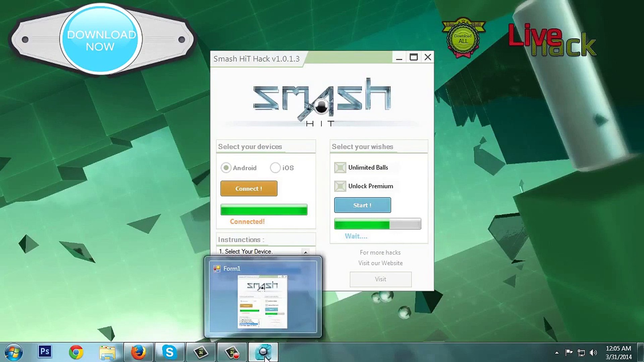Viewport: 644px width, 362px height.
Task: Open Firefox from the taskbar
Action: 138,352
